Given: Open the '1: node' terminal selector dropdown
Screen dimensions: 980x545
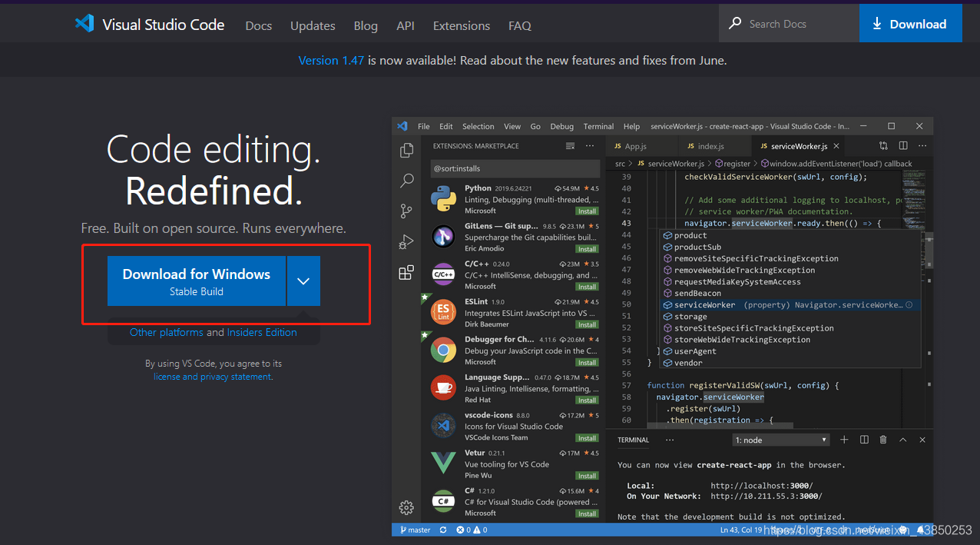Looking at the screenshot, I should 781,440.
